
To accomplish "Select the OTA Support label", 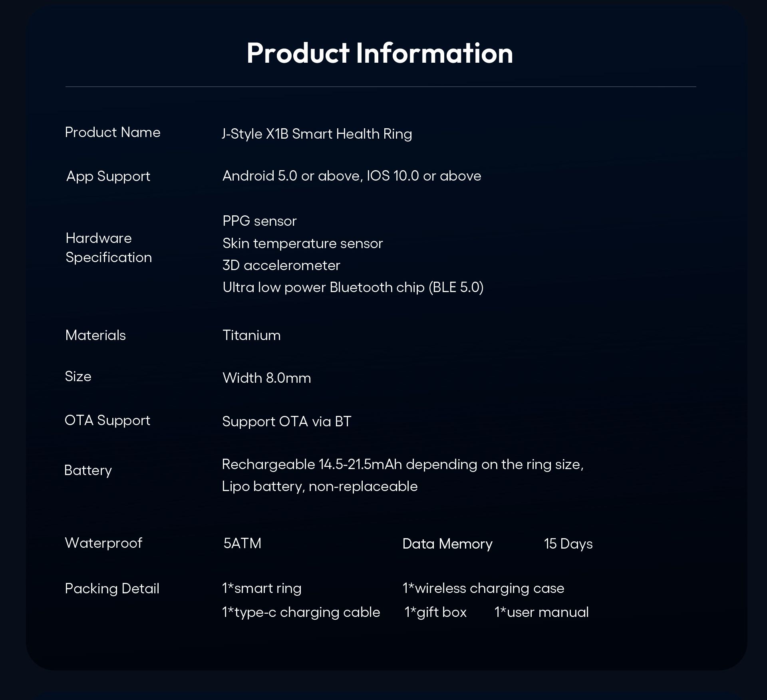I will coord(107,420).
